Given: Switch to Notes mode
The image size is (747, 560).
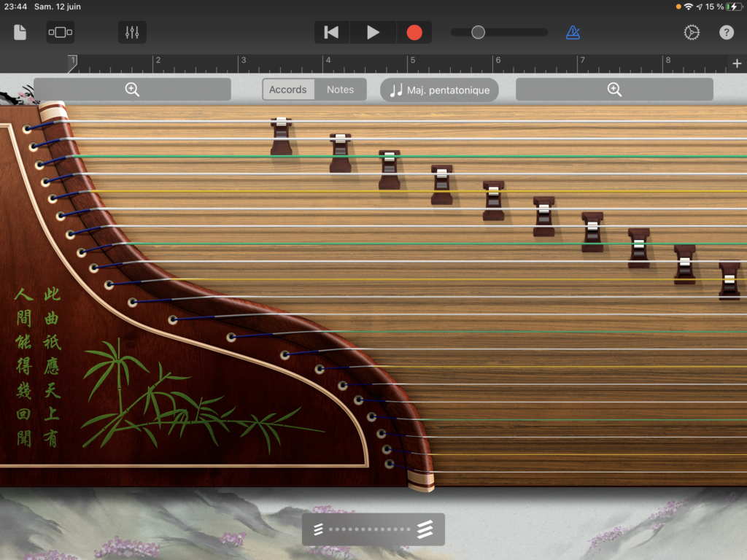Looking at the screenshot, I should click(340, 90).
